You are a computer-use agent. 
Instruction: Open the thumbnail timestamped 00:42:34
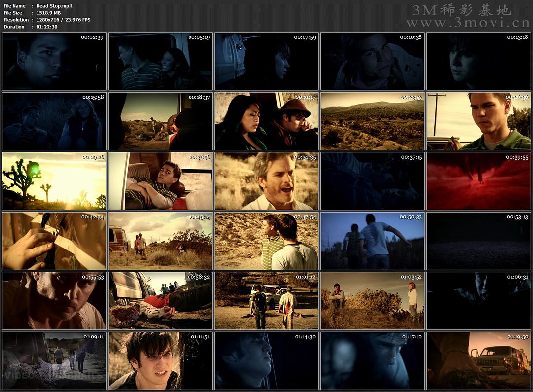tap(54, 241)
